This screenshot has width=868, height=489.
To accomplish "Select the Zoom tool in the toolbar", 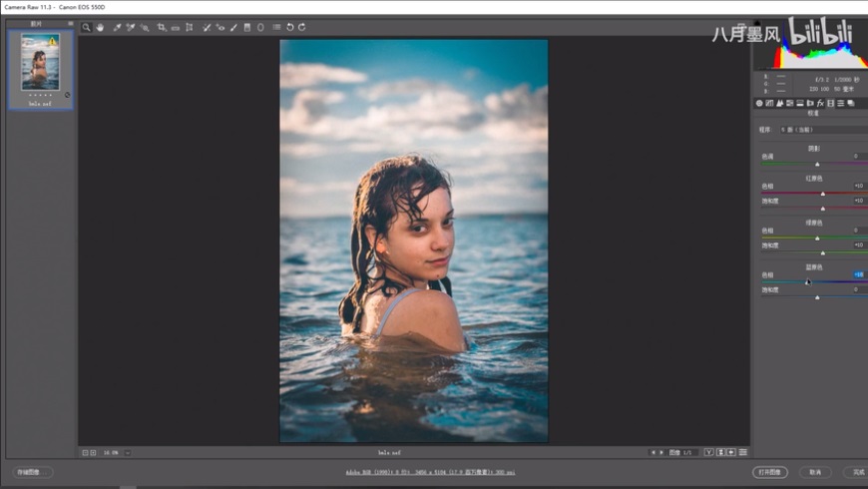I will coord(86,27).
